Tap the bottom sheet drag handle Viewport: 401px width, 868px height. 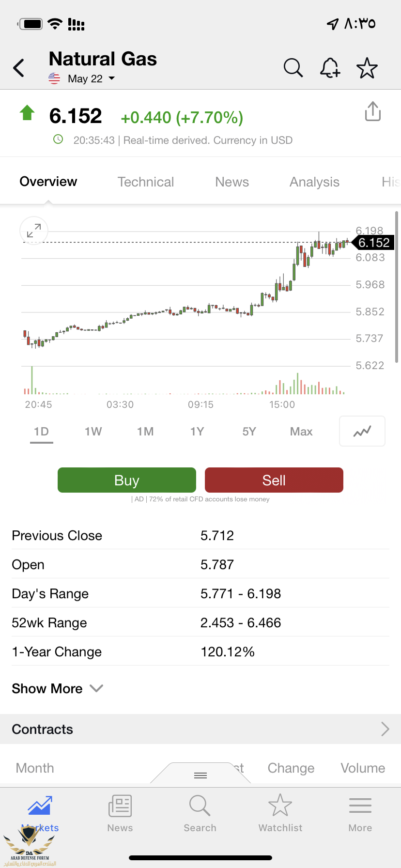(x=200, y=775)
